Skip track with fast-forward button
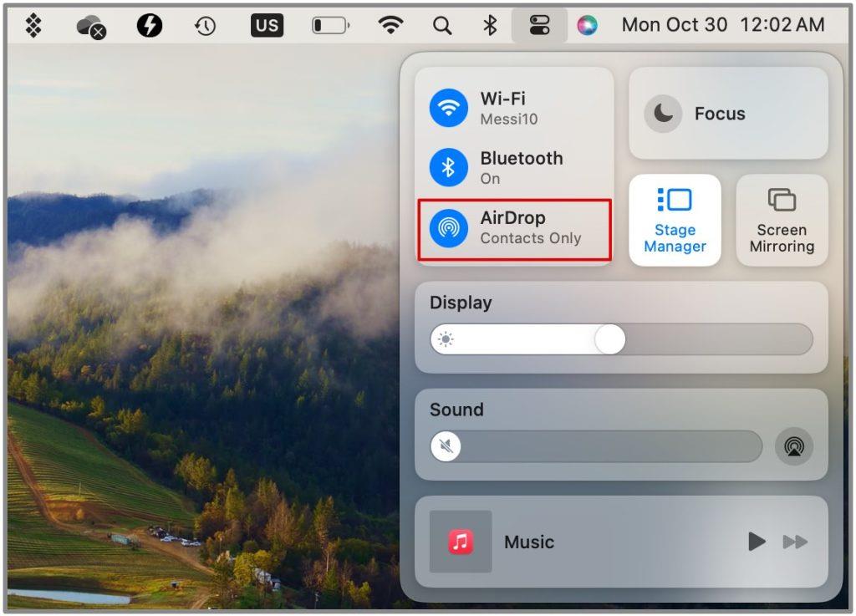This screenshot has width=856, height=616. (x=795, y=542)
